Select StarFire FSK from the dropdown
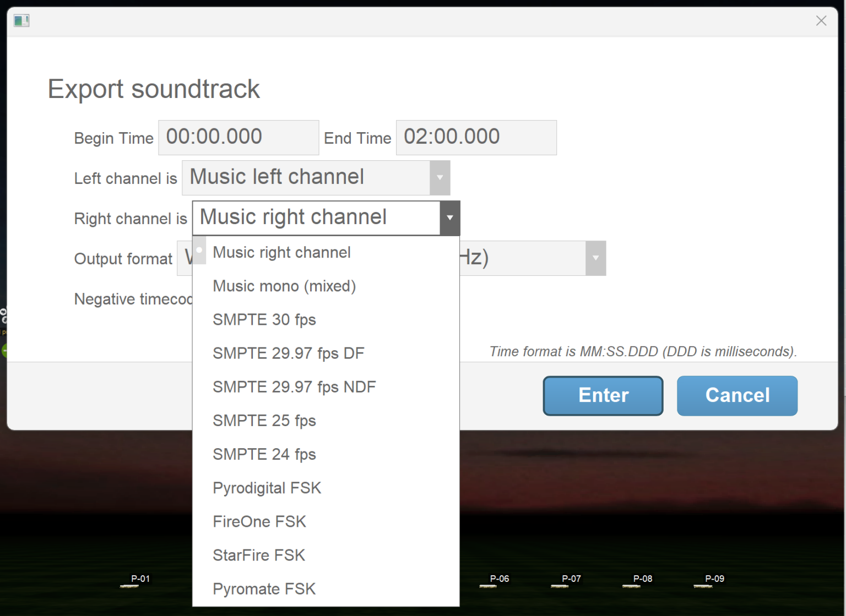 click(x=259, y=555)
